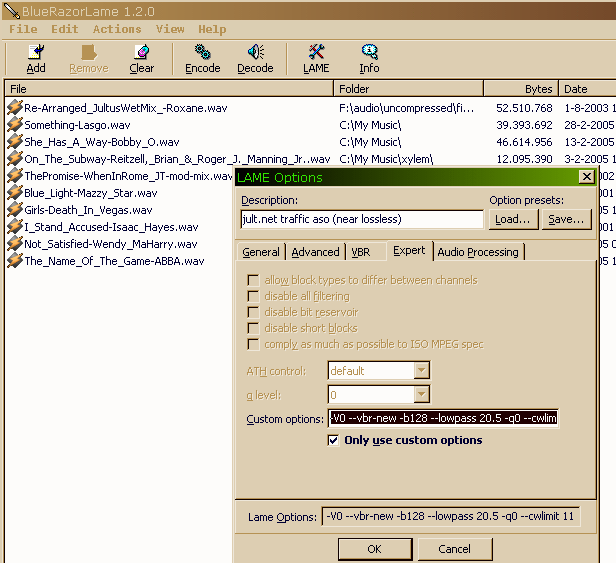Click the file icon beside She_Has_A_Way-Bobby_O.wav
This screenshot has width=616, height=563.
coord(15,141)
